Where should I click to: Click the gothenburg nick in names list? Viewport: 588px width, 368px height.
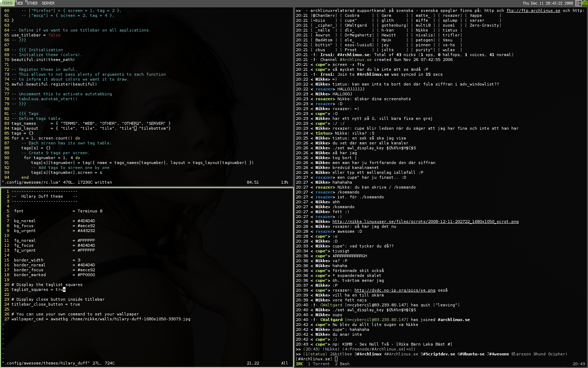coord(393,25)
